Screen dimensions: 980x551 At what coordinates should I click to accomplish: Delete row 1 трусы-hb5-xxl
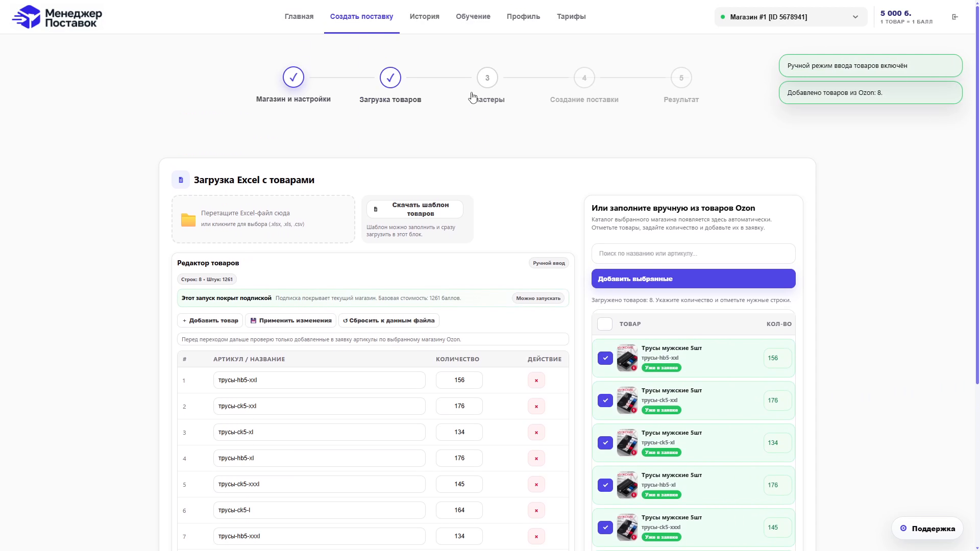click(536, 380)
